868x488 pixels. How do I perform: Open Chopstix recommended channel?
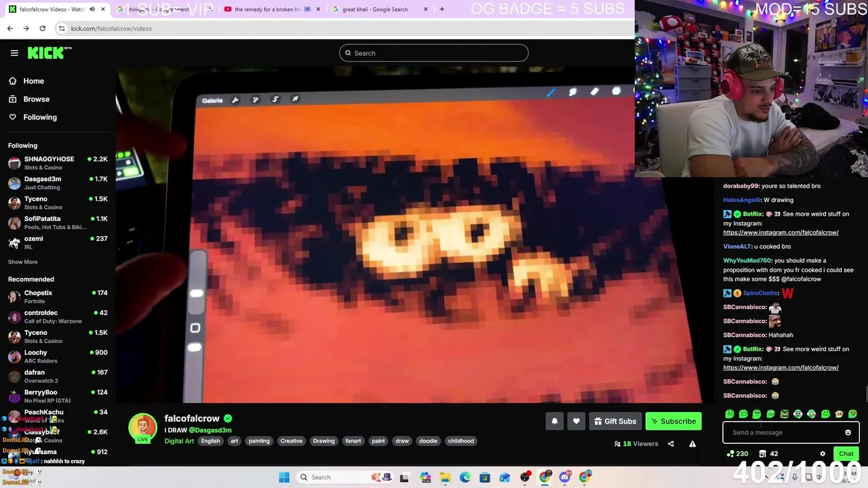tap(58, 296)
